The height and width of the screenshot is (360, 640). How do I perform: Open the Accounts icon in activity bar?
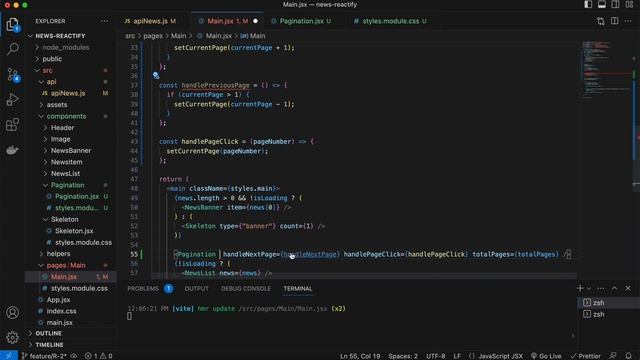[12, 312]
